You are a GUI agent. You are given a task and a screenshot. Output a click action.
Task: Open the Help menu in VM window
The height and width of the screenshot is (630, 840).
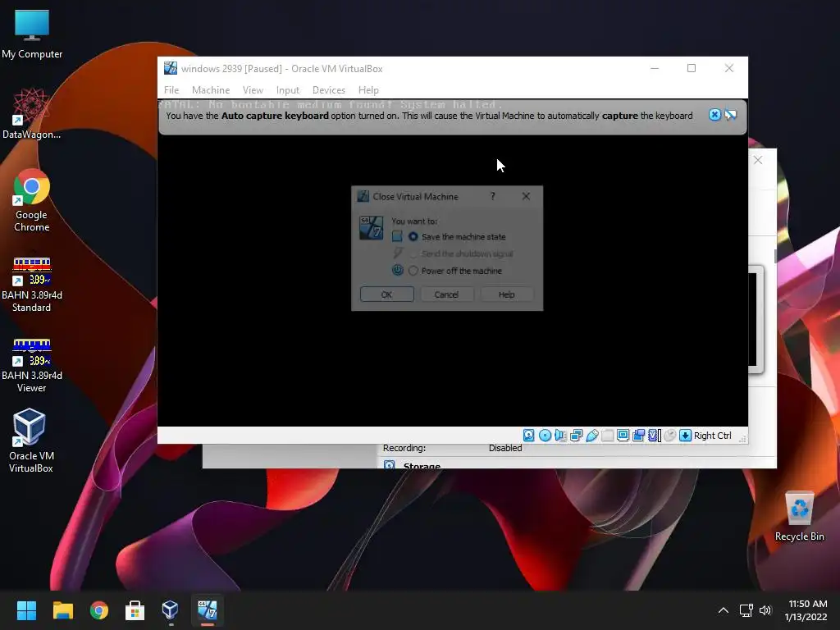tap(368, 90)
